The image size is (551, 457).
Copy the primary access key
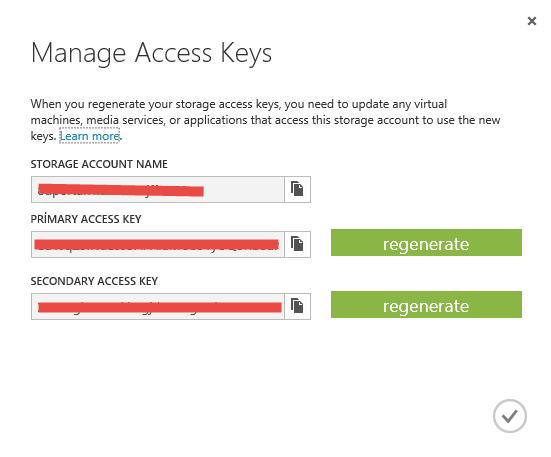(x=297, y=244)
